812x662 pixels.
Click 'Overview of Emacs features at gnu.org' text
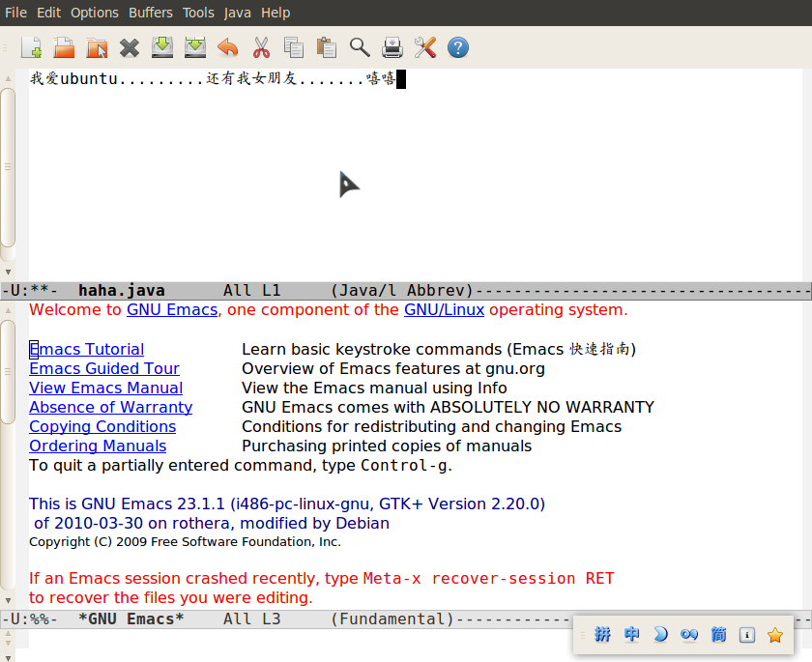point(393,368)
